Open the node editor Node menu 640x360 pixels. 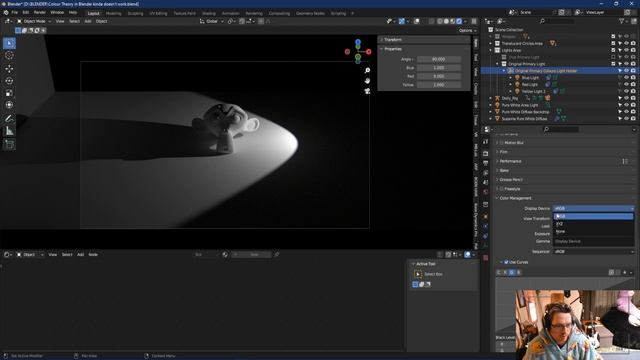point(93,255)
